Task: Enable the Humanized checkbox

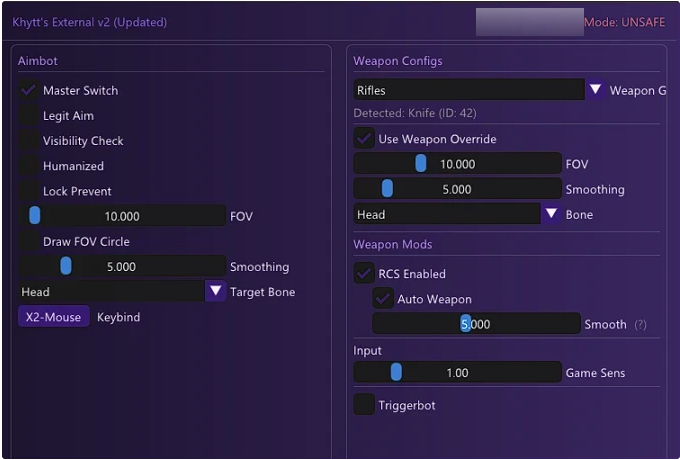Action: point(29,166)
